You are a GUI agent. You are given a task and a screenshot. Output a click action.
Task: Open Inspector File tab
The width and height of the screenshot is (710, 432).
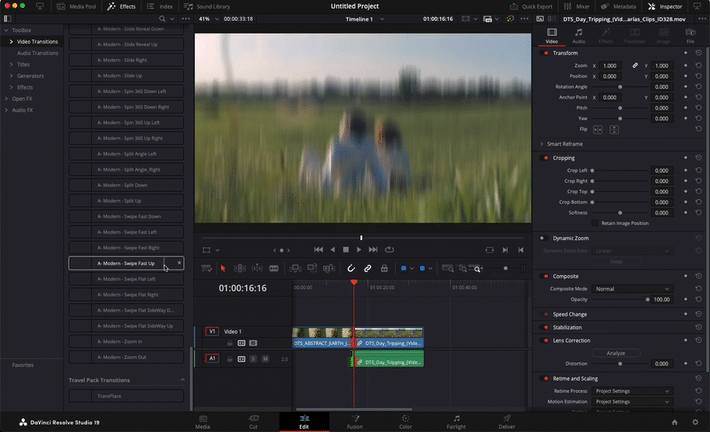(690, 36)
